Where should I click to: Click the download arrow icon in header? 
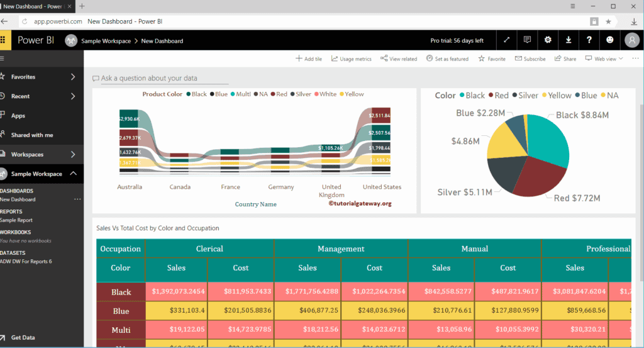[569, 40]
